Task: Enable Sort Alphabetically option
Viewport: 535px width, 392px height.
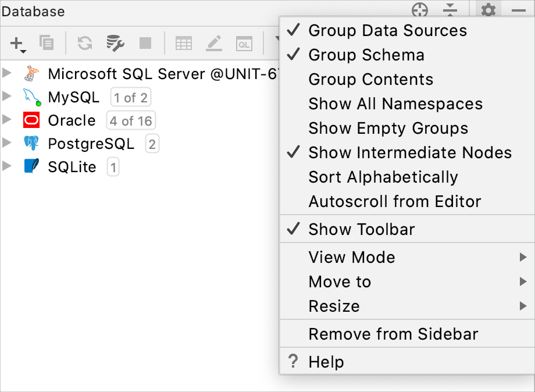Action: (383, 177)
